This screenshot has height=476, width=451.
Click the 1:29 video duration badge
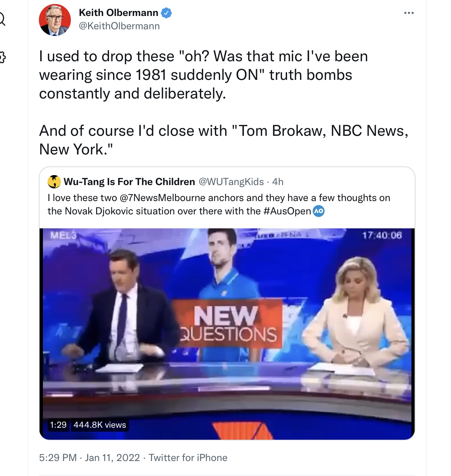click(x=58, y=425)
